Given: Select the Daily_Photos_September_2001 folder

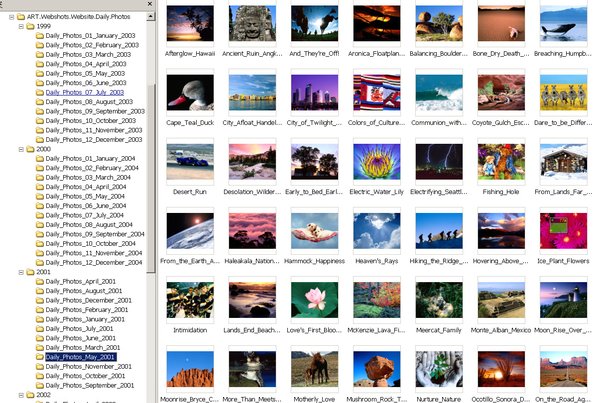Looking at the screenshot, I should (x=87, y=385).
